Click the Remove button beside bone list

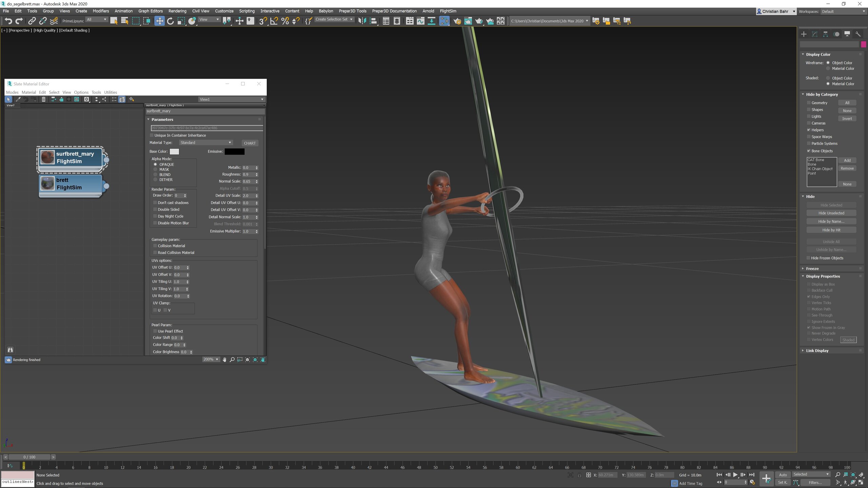click(847, 168)
